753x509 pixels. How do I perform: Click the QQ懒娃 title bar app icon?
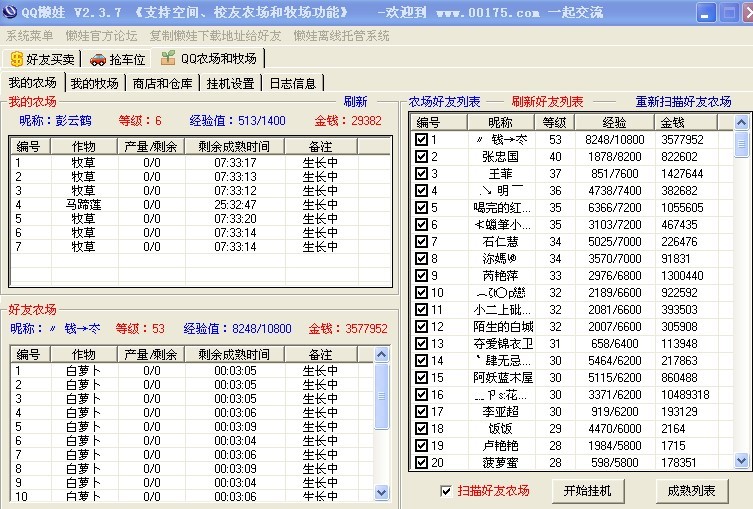[12, 14]
